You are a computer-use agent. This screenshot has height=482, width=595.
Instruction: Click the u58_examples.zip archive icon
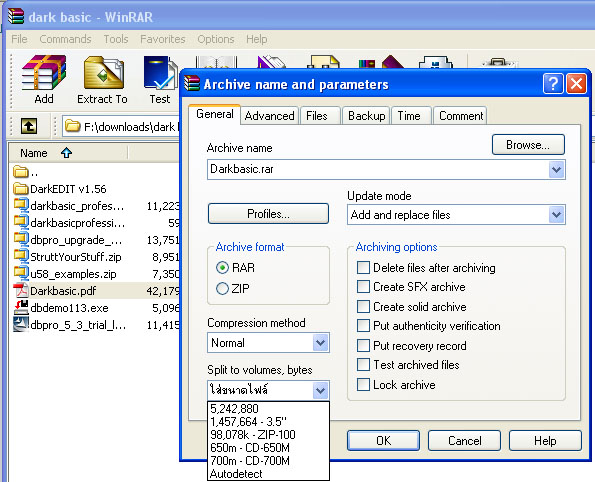click(x=21, y=273)
